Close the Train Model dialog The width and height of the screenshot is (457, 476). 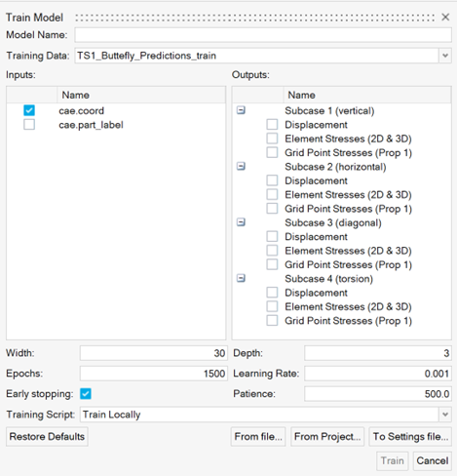tap(445, 17)
